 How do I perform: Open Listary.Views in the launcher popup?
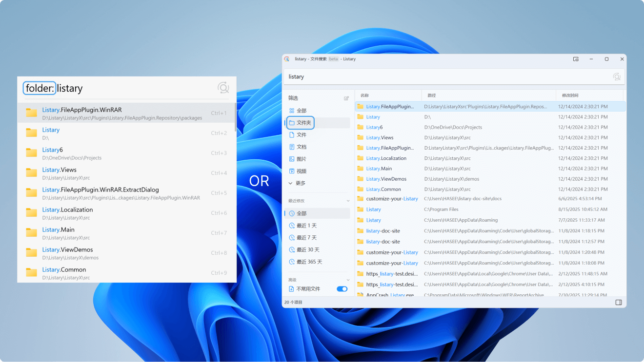[x=126, y=173]
